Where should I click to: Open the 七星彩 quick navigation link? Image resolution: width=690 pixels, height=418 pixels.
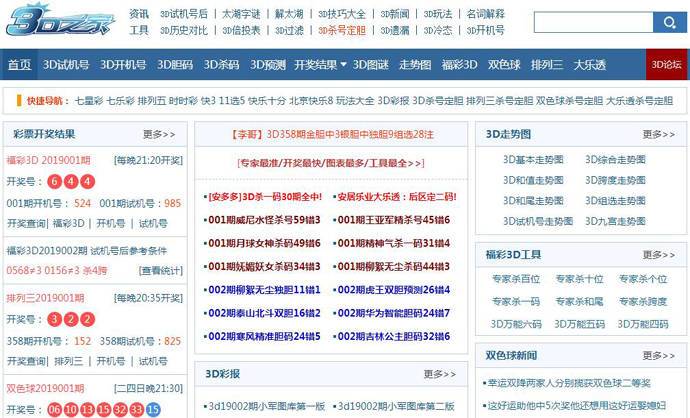pos(90,101)
